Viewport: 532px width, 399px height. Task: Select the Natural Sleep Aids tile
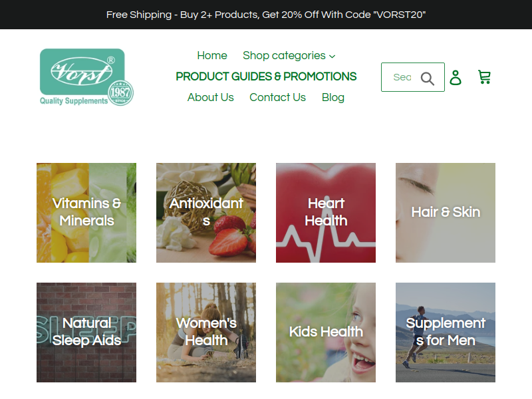(86, 332)
